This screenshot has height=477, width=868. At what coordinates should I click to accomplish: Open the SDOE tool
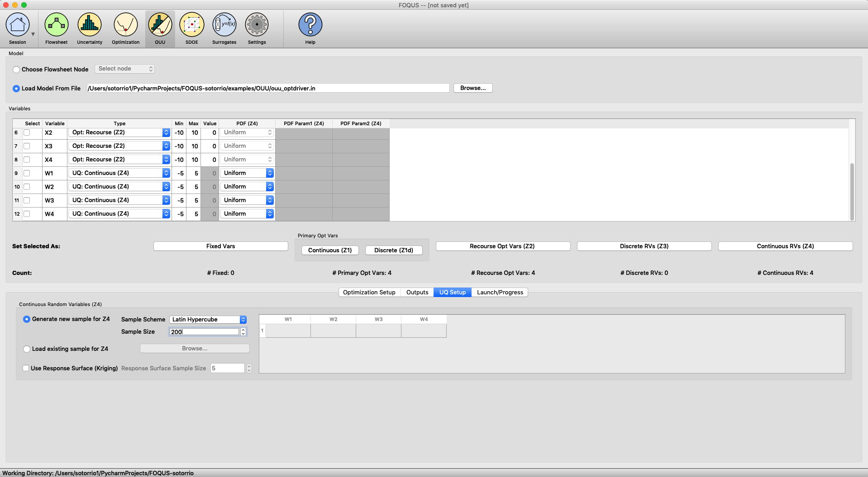192,25
